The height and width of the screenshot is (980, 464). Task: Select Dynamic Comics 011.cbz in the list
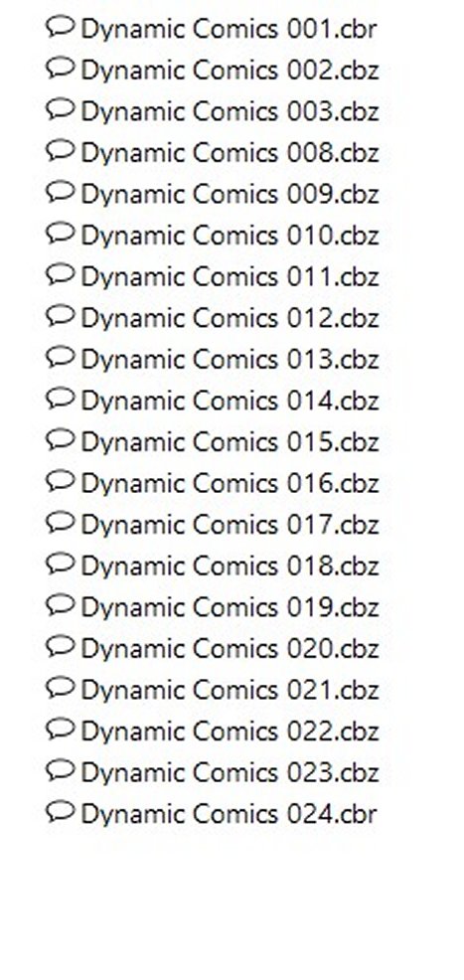click(230, 277)
